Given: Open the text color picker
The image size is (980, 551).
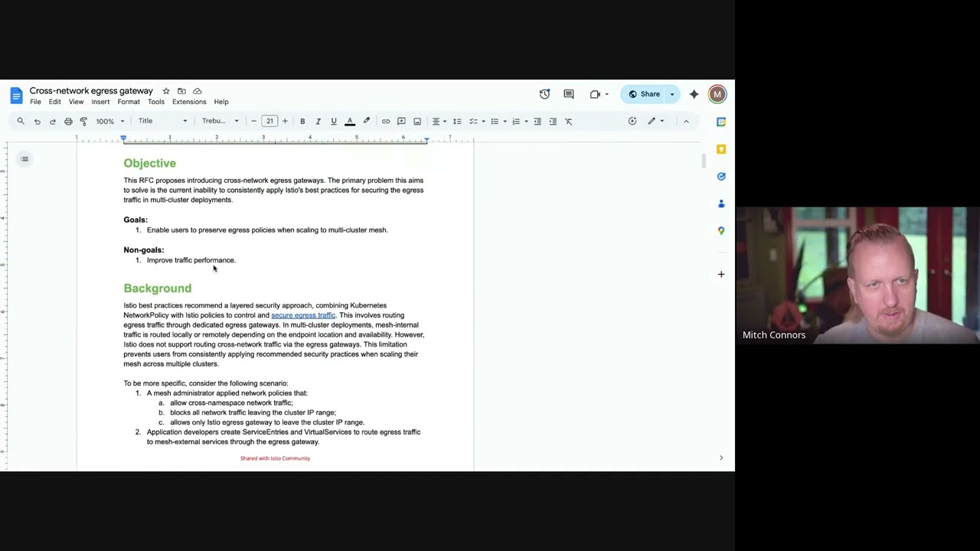Looking at the screenshot, I should (350, 121).
